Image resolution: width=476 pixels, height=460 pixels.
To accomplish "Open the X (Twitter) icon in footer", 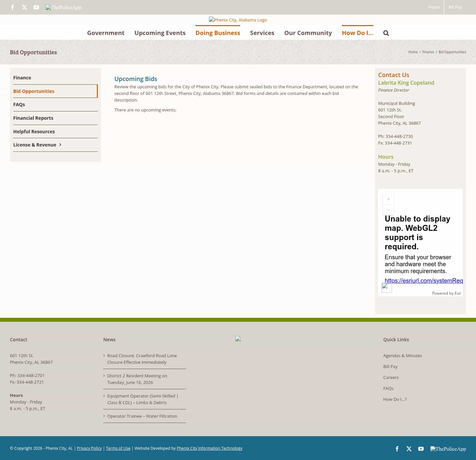I will pos(409,449).
